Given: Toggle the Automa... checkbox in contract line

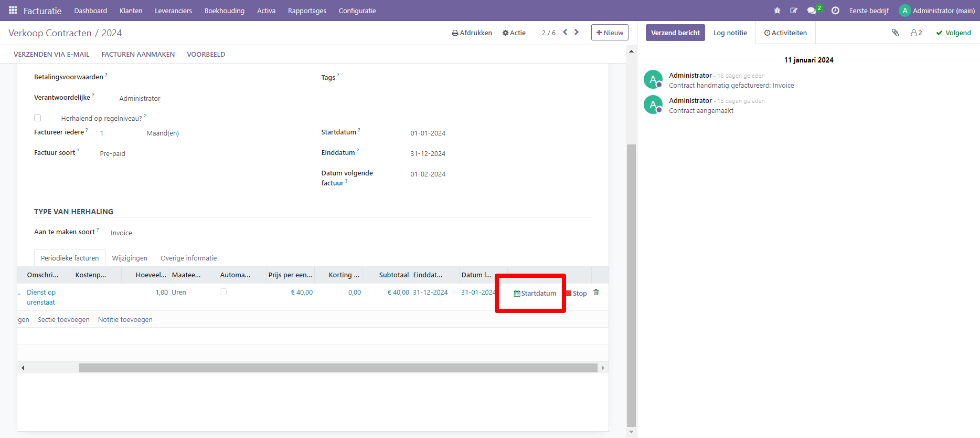Looking at the screenshot, I should (223, 292).
